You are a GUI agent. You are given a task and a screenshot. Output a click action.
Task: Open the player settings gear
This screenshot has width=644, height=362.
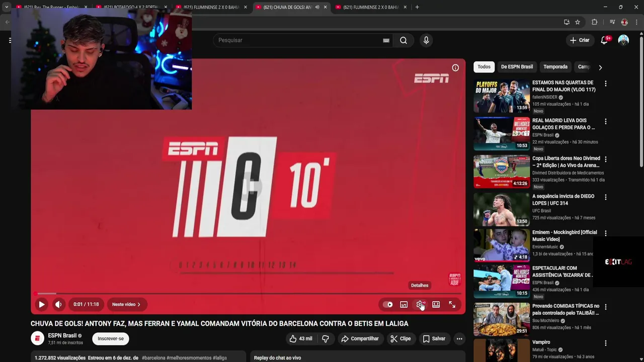coord(420,305)
